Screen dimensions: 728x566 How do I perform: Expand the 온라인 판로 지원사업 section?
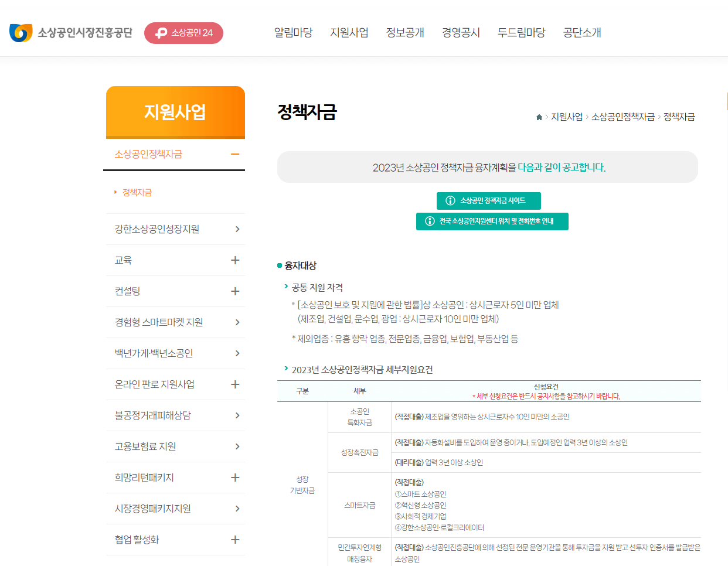pos(235,384)
